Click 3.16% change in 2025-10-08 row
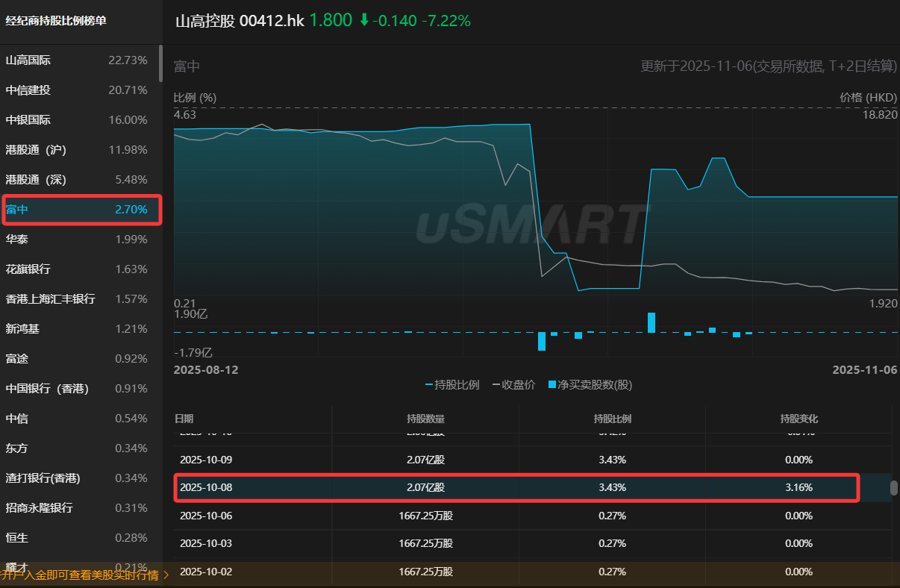Viewport: 900px width, 588px height. click(799, 488)
